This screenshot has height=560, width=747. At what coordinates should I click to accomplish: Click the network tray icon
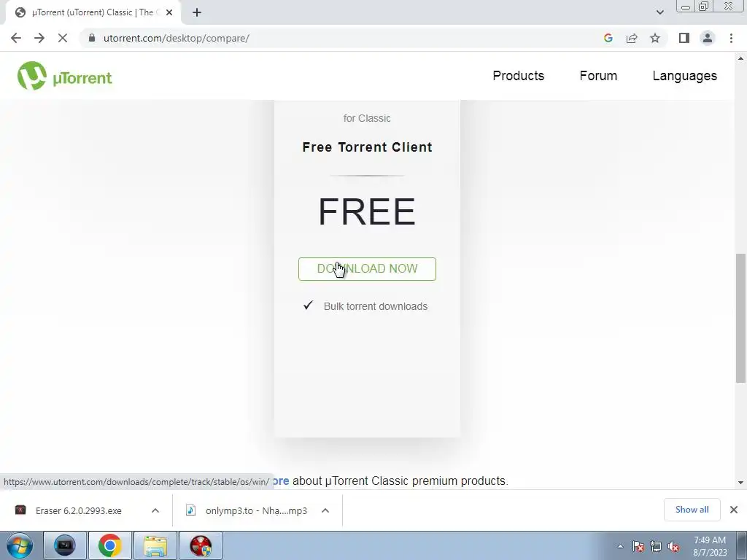(x=656, y=546)
